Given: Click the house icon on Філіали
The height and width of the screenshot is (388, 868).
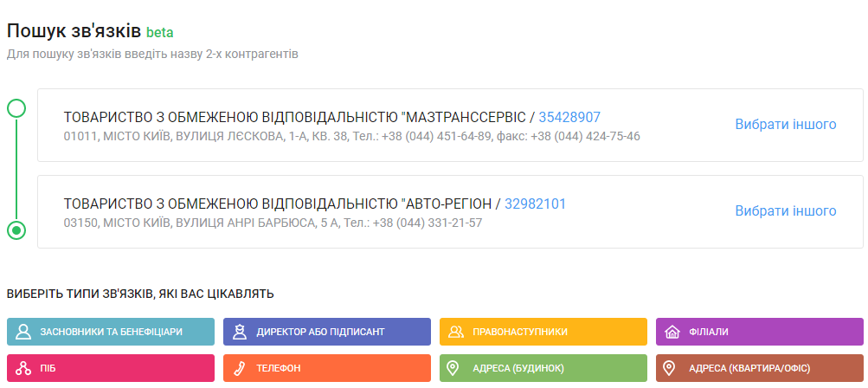Looking at the screenshot, I should click(672, 332).
